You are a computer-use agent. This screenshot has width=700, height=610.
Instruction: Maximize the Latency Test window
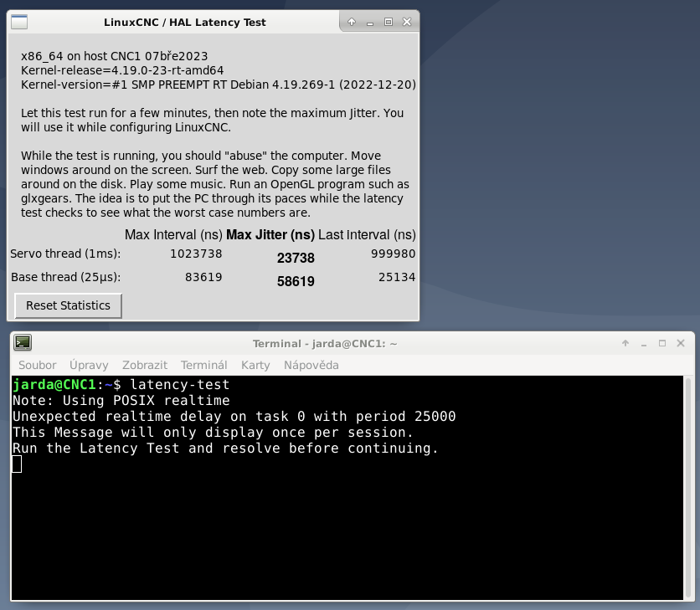pos(389,22)
